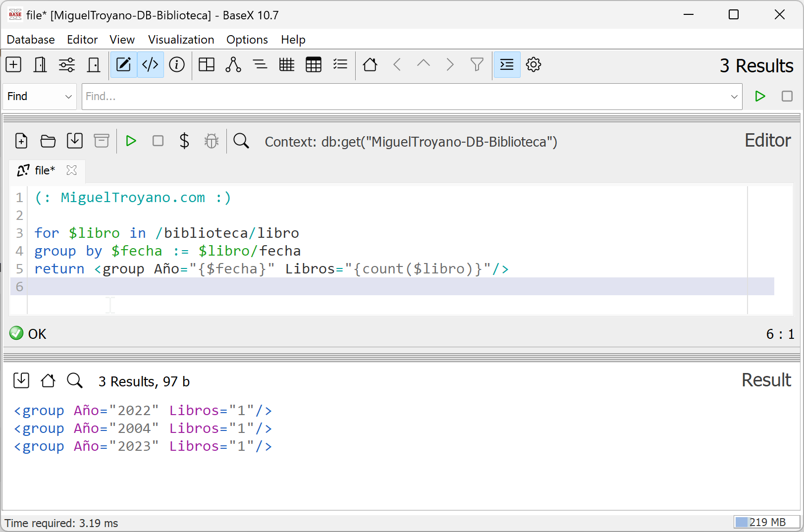Click the Close database icon
The image size is (804, 532).
tap(94, 64)
